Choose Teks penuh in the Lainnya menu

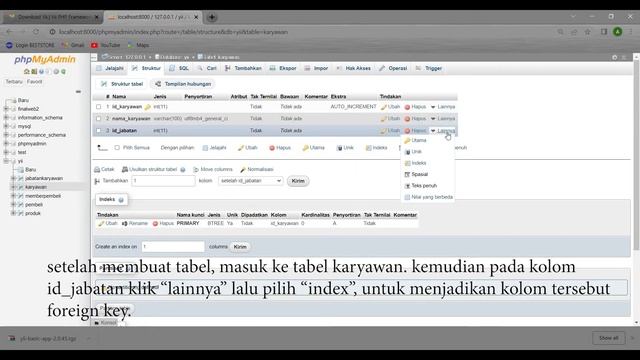421,186
